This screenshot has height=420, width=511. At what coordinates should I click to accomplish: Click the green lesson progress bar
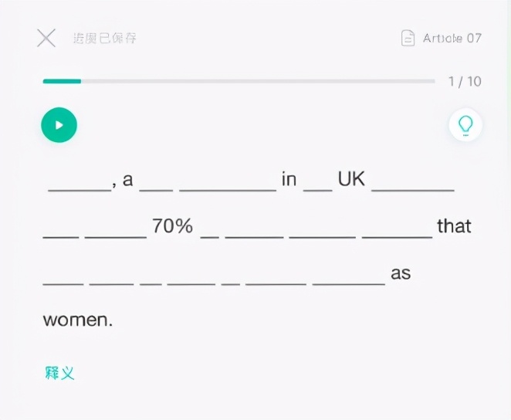pos(62,81)
